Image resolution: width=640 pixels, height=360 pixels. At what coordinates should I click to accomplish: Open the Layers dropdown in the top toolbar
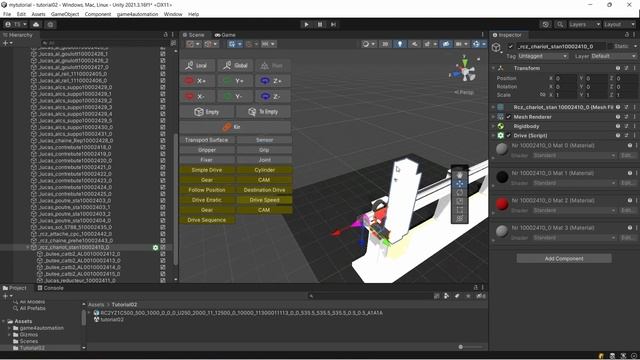pos(584,24)
